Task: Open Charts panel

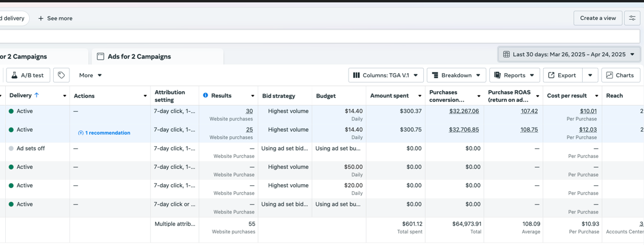Action: click(x=621, y=75)
